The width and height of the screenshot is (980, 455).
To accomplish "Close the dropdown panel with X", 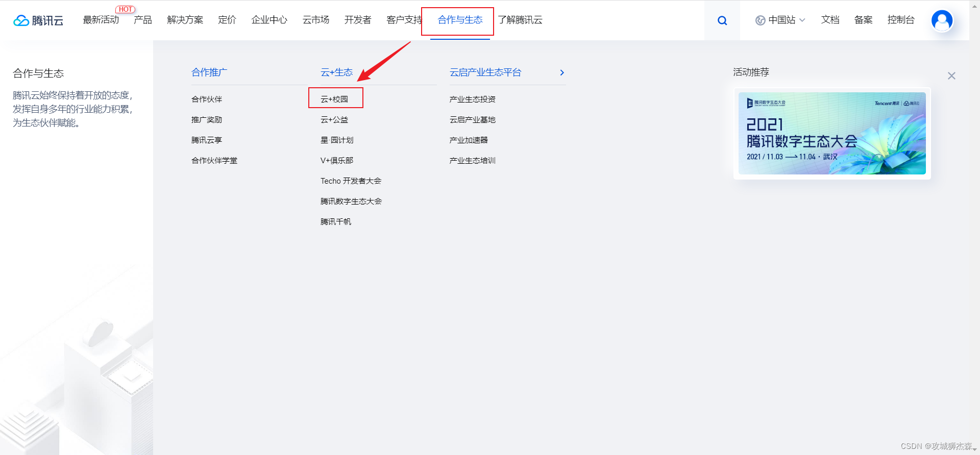I will pos(951,76).
